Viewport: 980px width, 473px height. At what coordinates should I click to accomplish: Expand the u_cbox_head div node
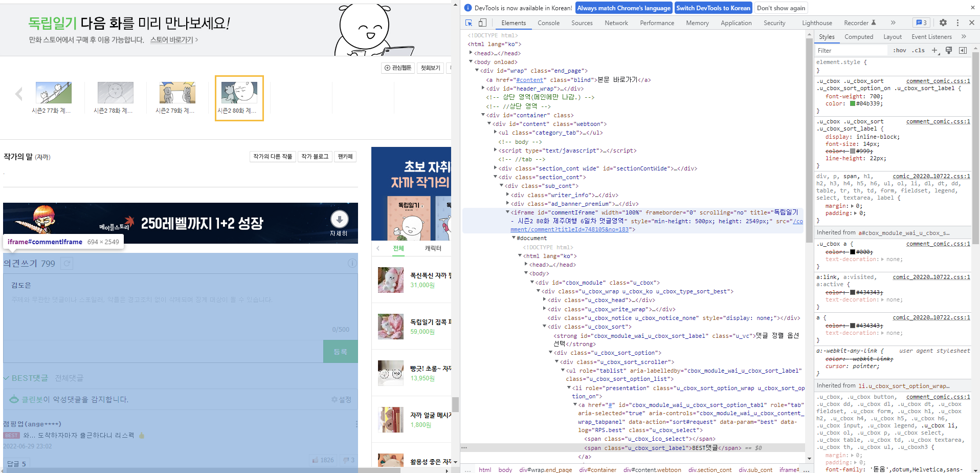coord(544,300)
